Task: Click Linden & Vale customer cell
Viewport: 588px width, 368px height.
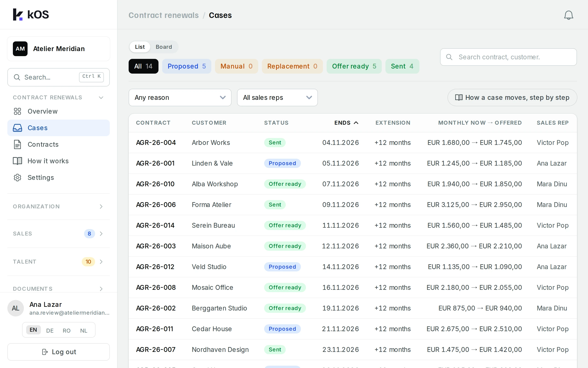Action: click(x=212, y=163)
